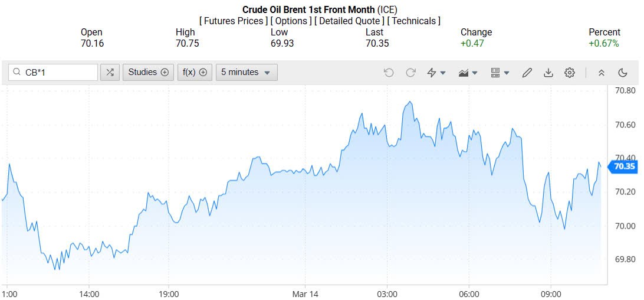Viewport: 644px width, 300px height.
Task: View the Technicals link
Action: coord(414,21)
